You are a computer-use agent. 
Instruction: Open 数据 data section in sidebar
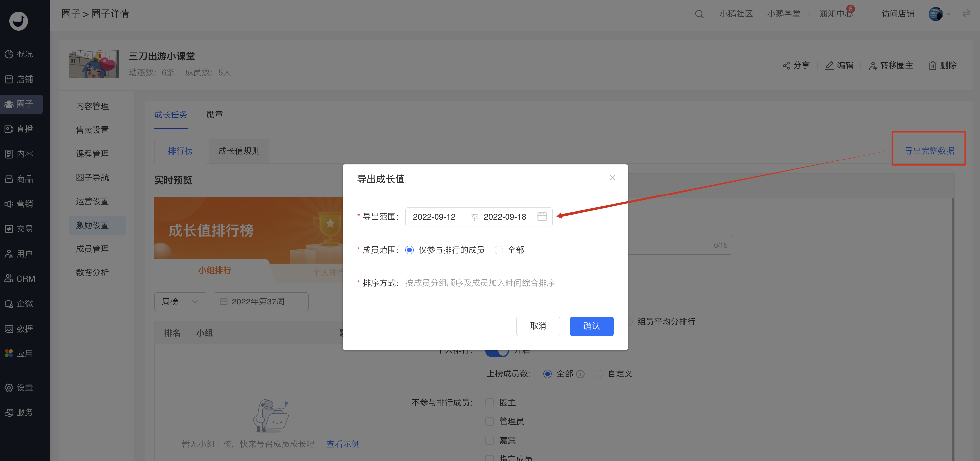pyautogui.click(x=19, y=329)
